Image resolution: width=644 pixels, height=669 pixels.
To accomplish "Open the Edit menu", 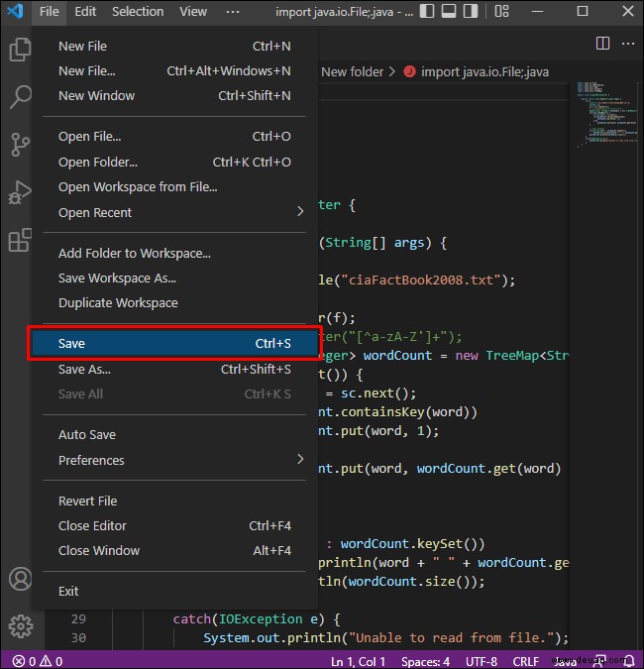I will (85, 11).
